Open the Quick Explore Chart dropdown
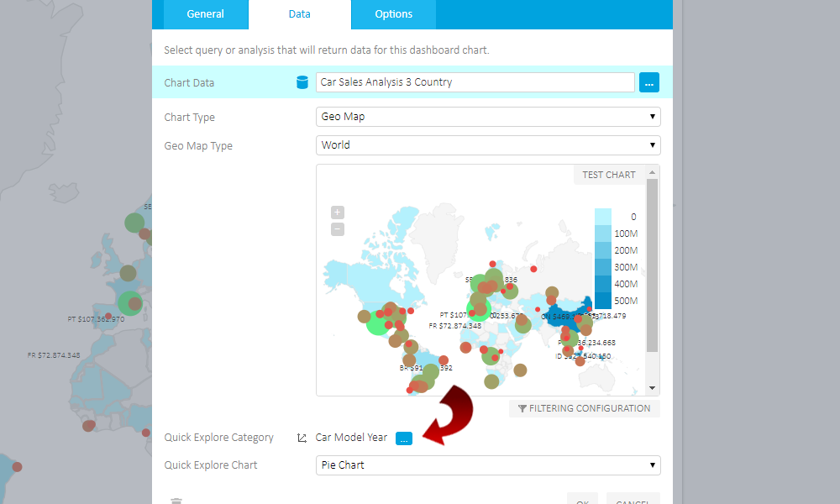Screen dimensions: 840x504 point(653,465)
